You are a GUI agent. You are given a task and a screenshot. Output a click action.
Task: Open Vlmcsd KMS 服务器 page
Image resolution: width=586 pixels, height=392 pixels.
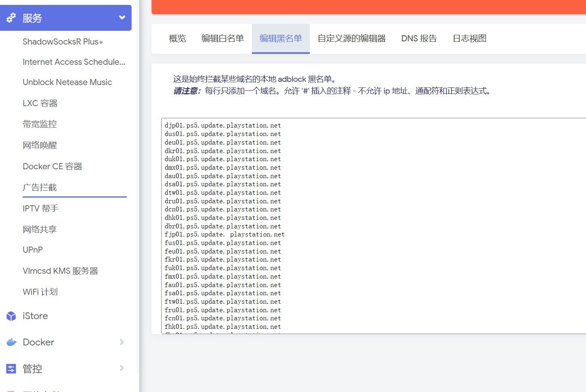tap(60, 271)
